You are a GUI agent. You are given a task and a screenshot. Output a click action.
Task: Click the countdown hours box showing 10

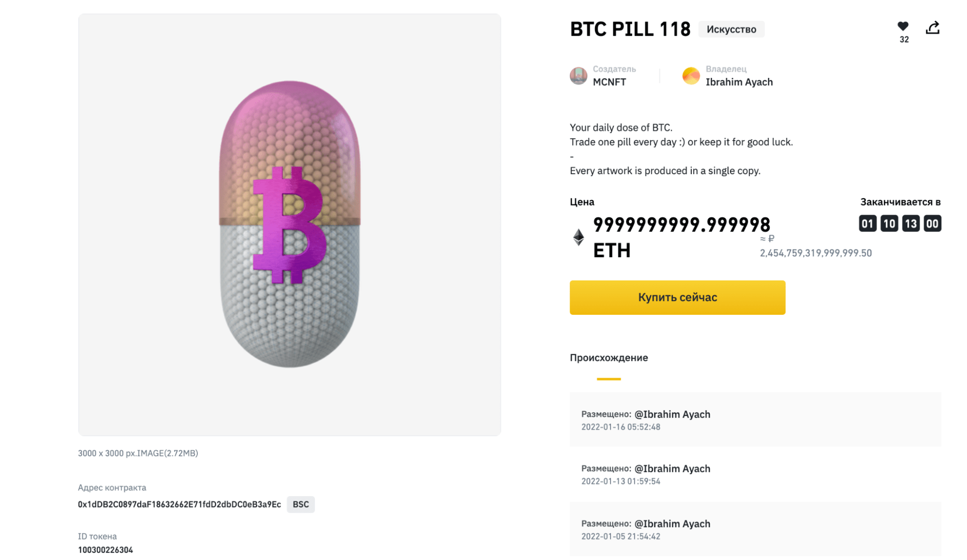(x=889, y=223)
